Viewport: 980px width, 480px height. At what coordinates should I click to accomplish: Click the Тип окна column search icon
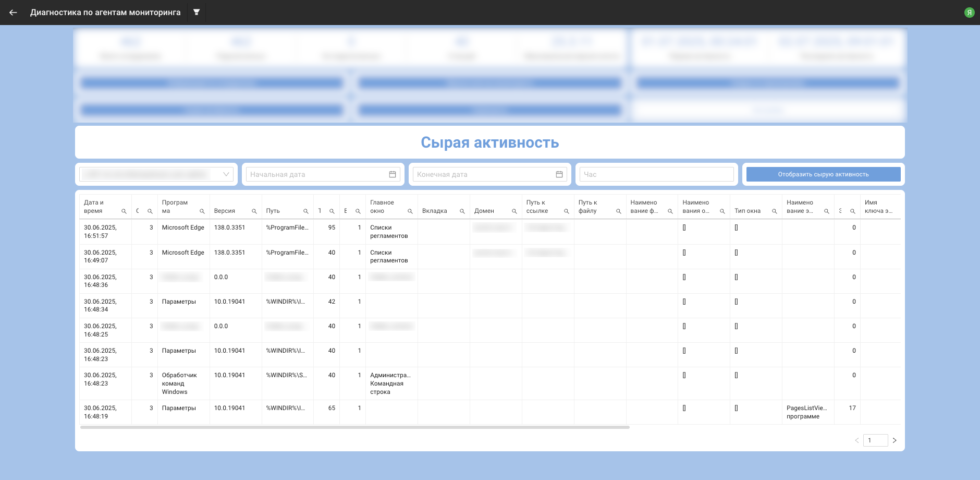pyautogui.click(x=775, y=211)
